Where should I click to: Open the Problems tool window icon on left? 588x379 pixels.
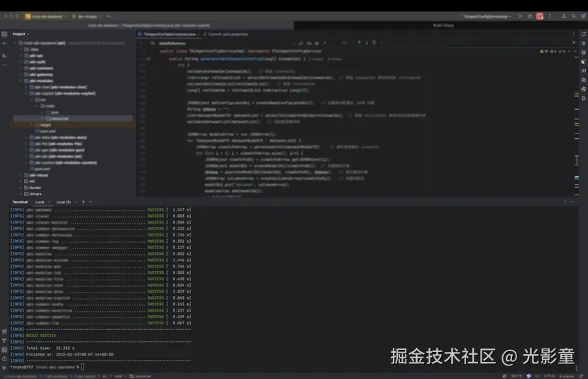coord(4,358)
